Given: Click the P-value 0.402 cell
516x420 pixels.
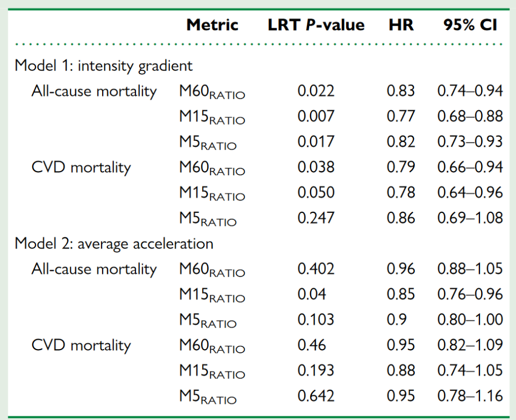Looking at the screenshot, I should click(x=316, y=269).
